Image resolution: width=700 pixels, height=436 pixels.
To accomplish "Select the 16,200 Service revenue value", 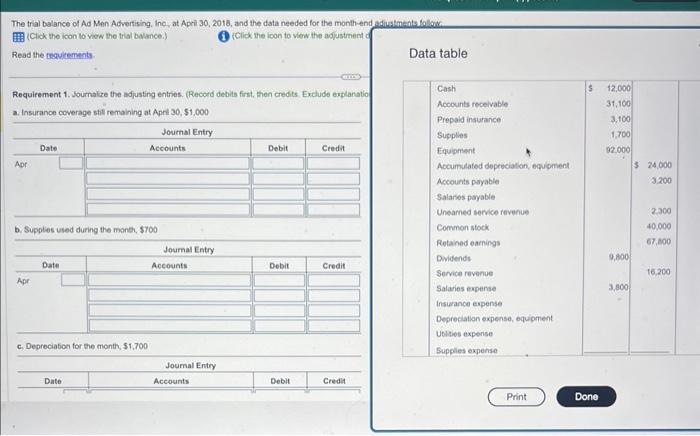I will tap(658, 272).
